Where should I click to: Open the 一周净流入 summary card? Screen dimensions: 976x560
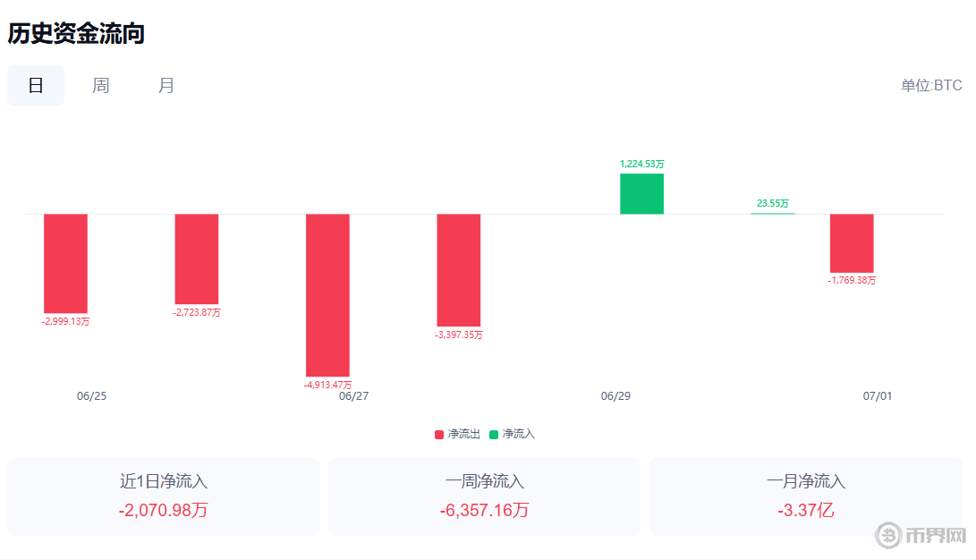click(485, 496)
